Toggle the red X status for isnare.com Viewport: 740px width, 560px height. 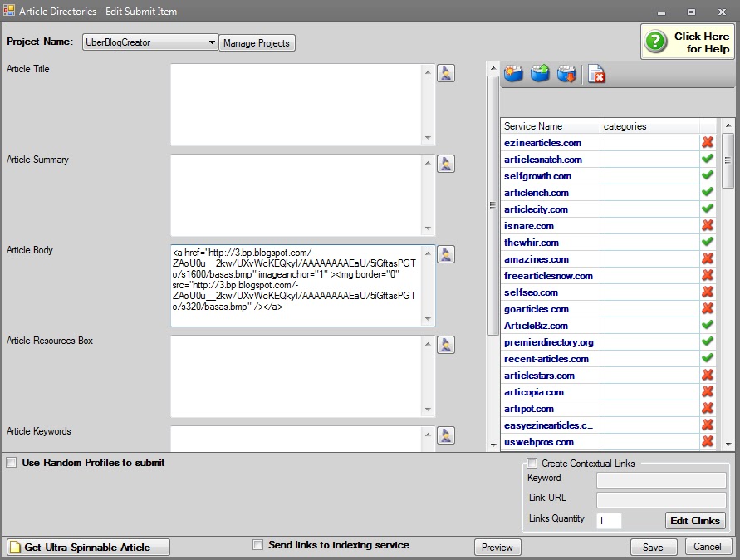point(708,225)
